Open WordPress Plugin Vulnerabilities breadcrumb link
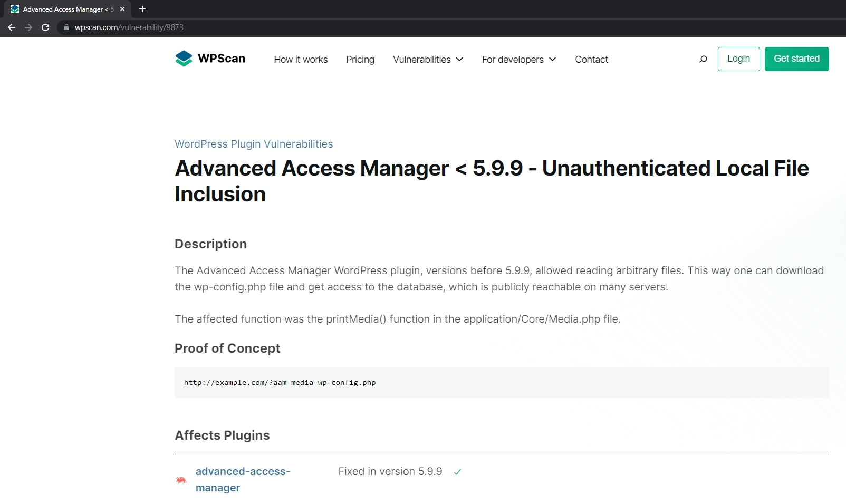The height and width of the screenshot is (504, 846). 254,144
